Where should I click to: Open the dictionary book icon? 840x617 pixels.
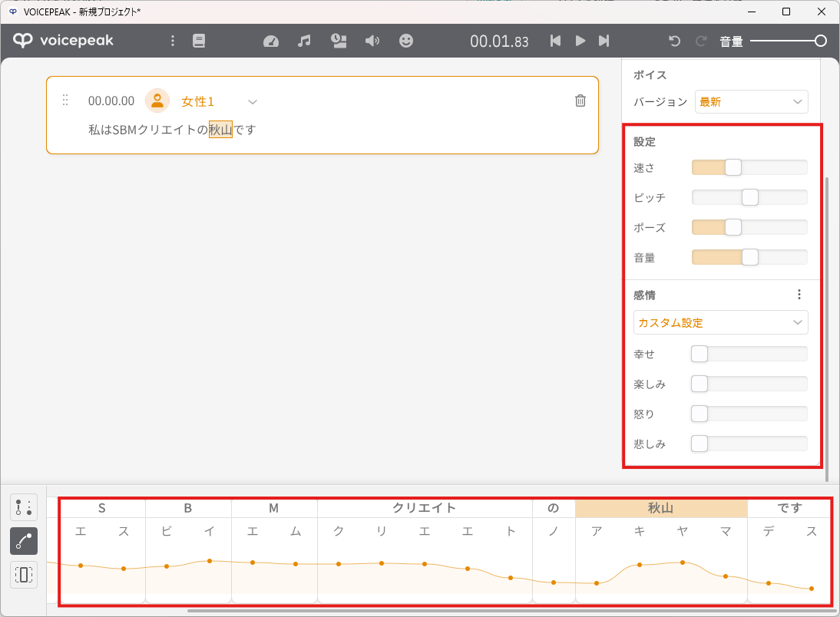pyautogui.click(x=199, y=41)
